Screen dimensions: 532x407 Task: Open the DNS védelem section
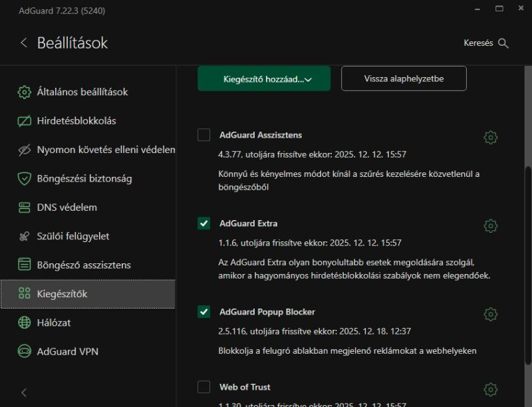(66, 207)
